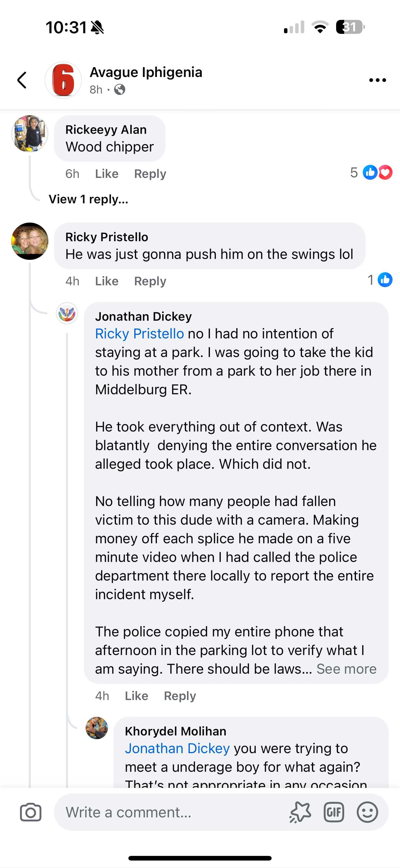400x868 pixels.
Task: View reactions on Rickeeyy Alan's comment
Action: tap(371, 173)
